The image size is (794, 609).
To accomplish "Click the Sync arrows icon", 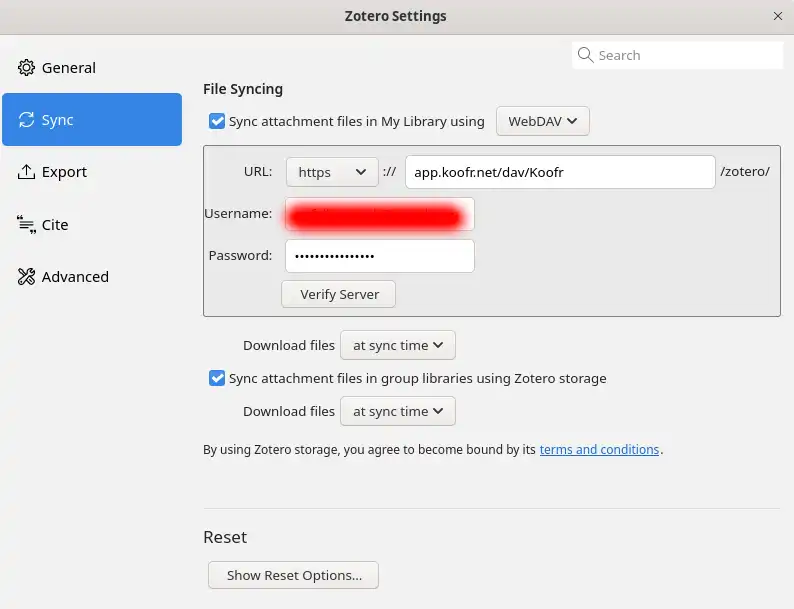I will (26, 120).
